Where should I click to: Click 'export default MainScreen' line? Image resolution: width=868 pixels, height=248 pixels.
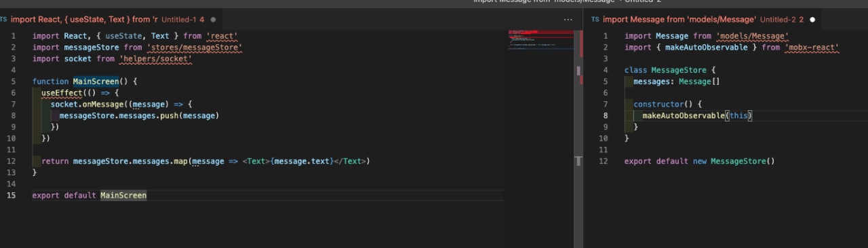90,196
